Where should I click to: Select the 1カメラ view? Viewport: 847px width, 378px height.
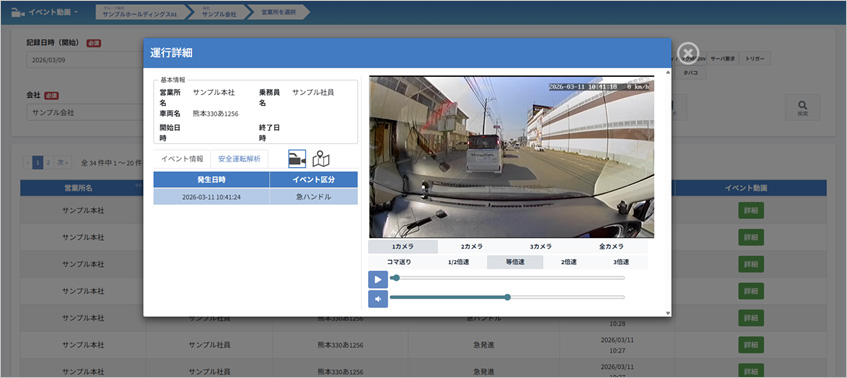(x=403, y=246)
